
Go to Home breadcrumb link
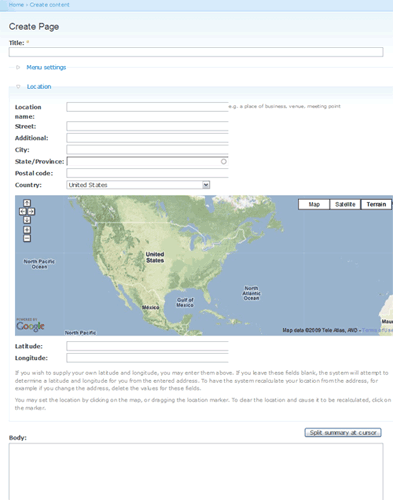click(16, 5)
